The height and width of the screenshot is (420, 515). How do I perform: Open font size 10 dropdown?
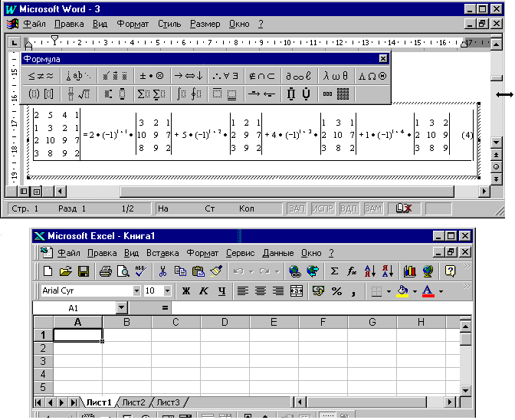point(168,290)
